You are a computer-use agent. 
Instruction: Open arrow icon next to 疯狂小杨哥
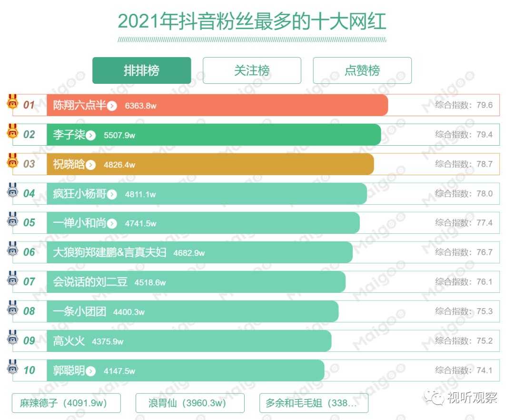click(112, 194)
